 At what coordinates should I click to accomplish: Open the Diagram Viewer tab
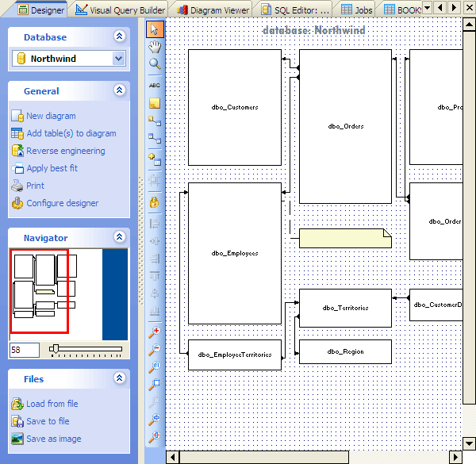(x=213, y=10)
